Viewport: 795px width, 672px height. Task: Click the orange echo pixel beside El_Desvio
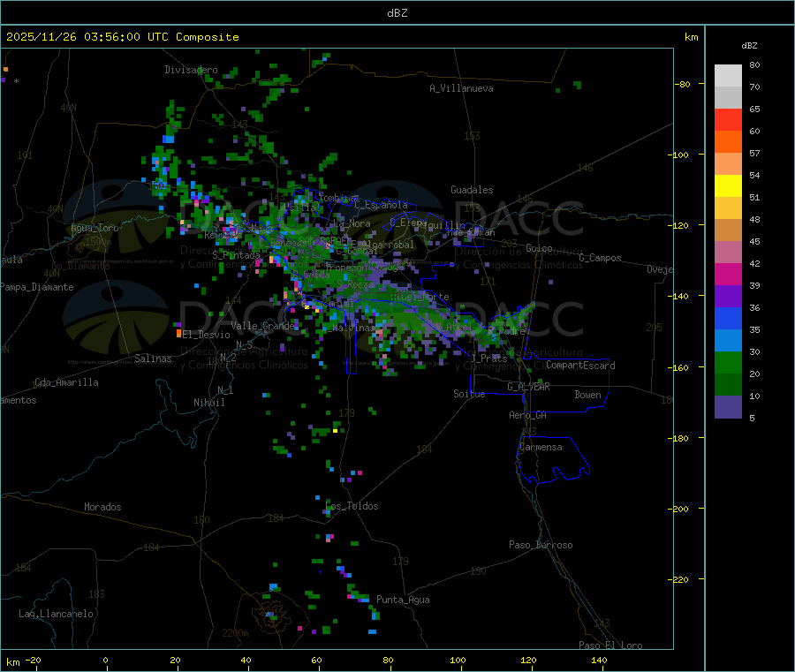click(178, 333)
